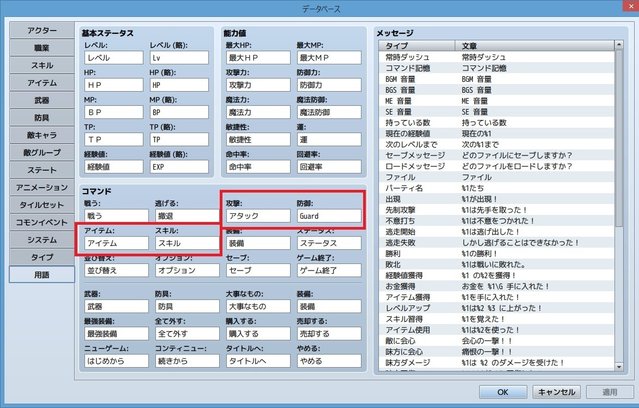Viewport: 639px width, 408px height.
Task: Click the message list vertical scrollbar thumb
Action: 619,138
